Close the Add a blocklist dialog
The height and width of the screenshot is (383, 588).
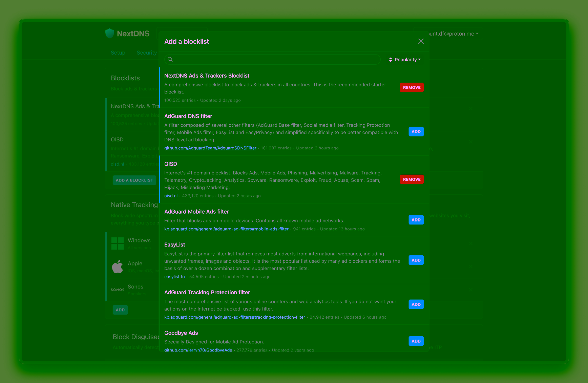[x=421, y=41]
